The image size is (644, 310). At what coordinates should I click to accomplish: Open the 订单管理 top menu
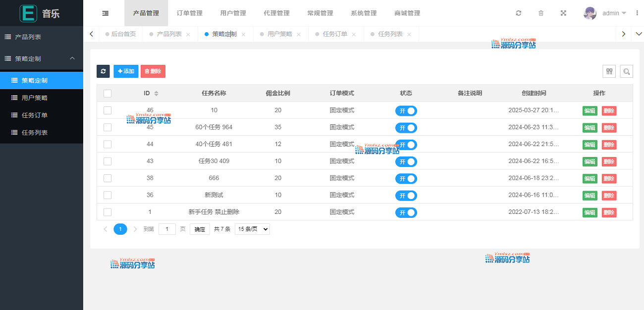[190, 13]
